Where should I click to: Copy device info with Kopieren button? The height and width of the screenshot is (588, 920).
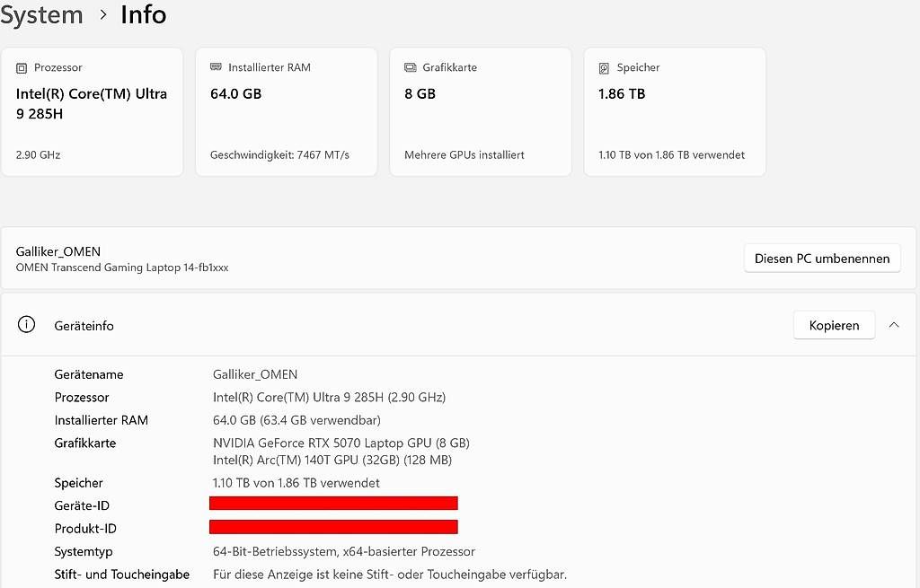[x=834, y=325]
